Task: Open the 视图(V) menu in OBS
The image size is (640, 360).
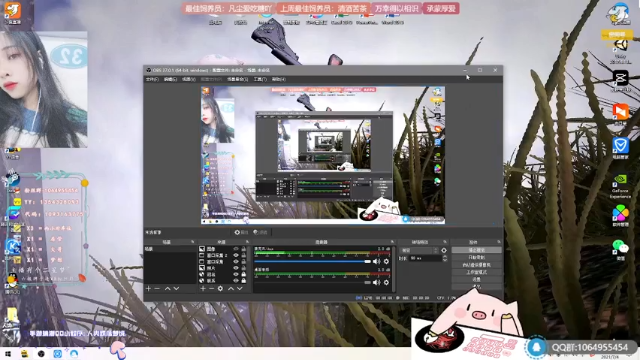Action: click(189, 79)
